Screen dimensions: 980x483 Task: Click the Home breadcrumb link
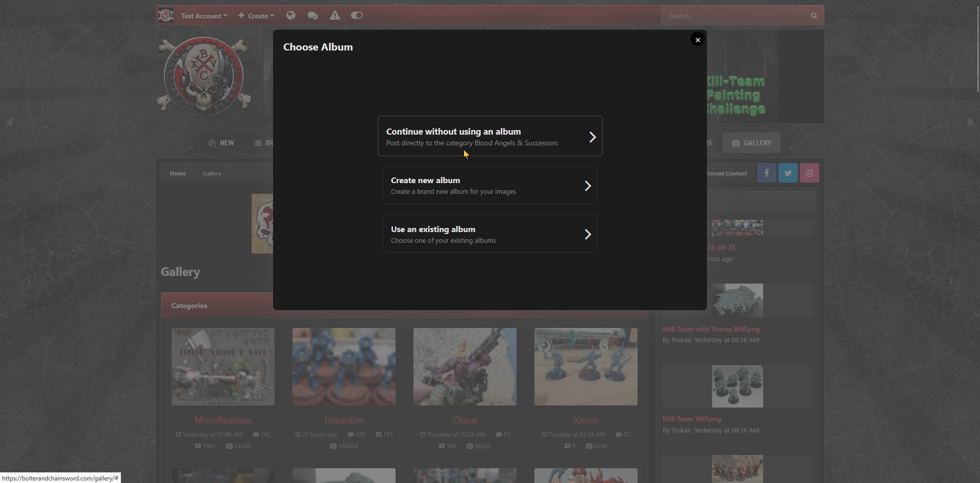(x=178, y=173)
